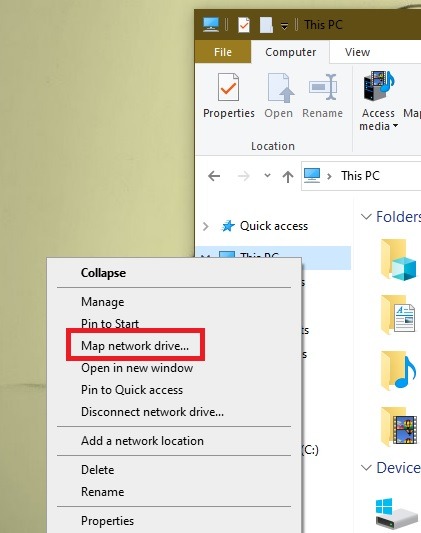
Task: Open the Videos folder icon
Action: [398, 426]
